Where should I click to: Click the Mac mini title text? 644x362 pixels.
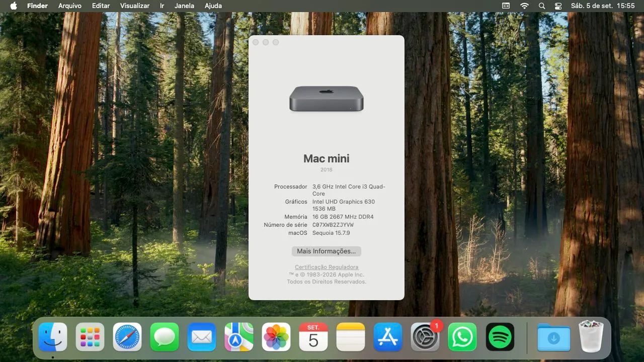pyautogui.click(x=327, y=158)
